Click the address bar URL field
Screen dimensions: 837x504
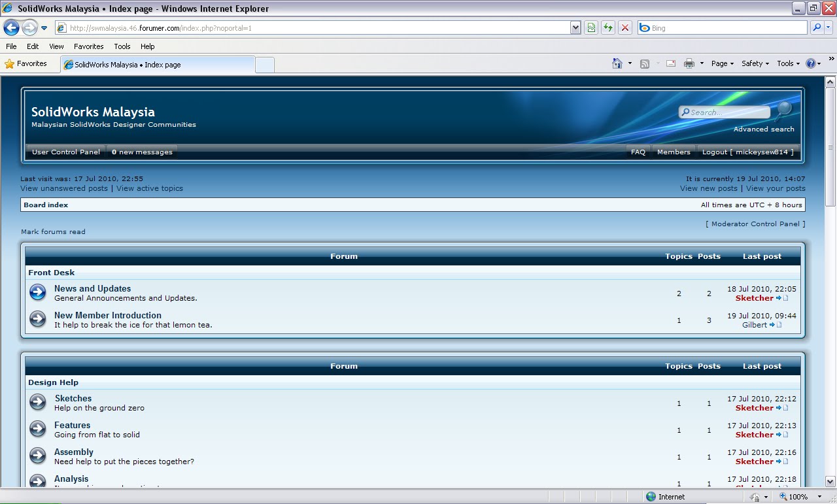pyautogui.click(x=313, y=28)
